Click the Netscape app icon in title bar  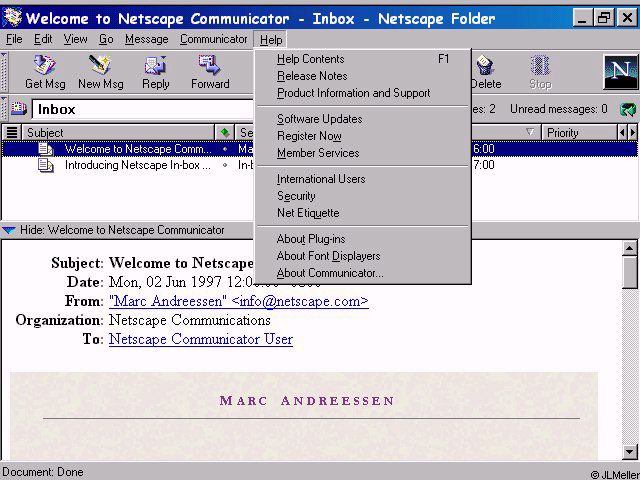click(x=12, y=18)
